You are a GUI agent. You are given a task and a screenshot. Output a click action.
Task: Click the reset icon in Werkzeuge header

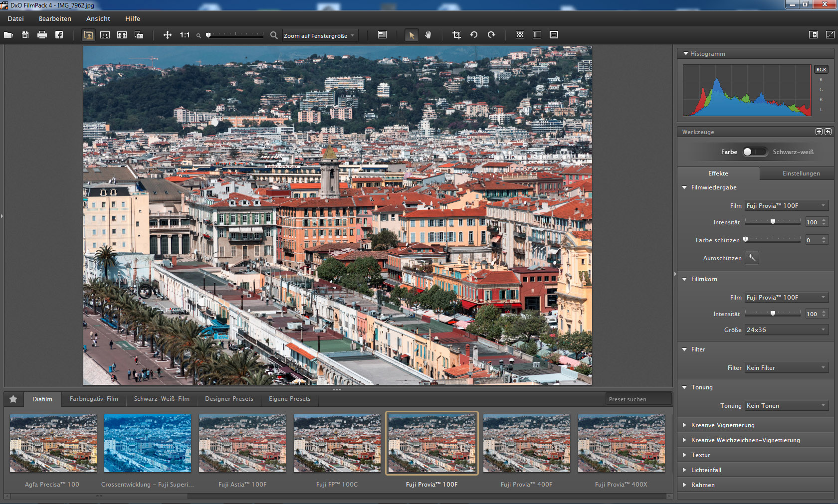click(x=828, y=132)
